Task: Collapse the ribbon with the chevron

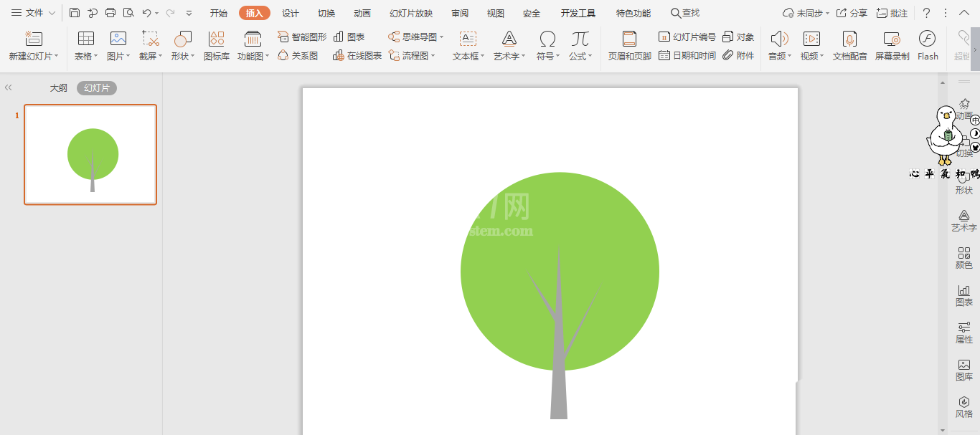Action: (x=963, y=13)
